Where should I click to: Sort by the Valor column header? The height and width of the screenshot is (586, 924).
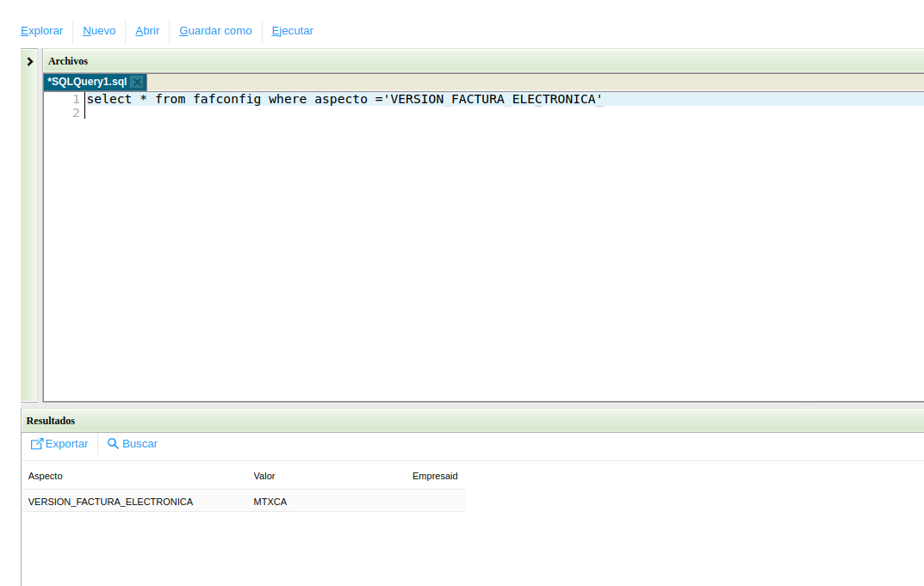pyautogui.click(x=264, y=476)
